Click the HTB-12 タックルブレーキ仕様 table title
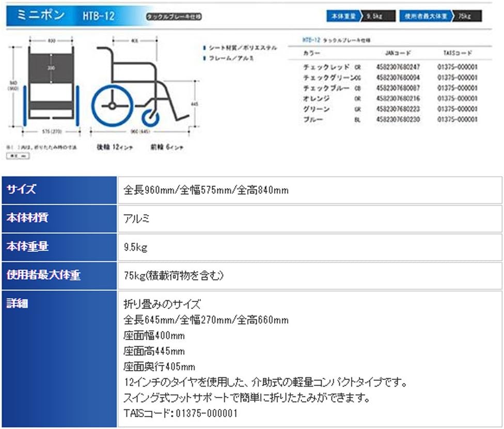Image resolution: width=504 pixels, height=429 pixels. 336,40
